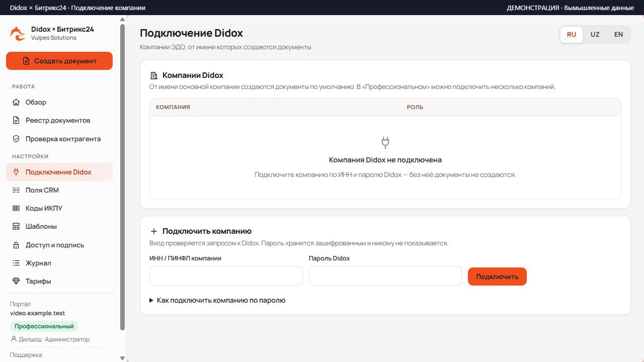Click the barcode icon beside Коды ИКПУ

pos(16,208)
